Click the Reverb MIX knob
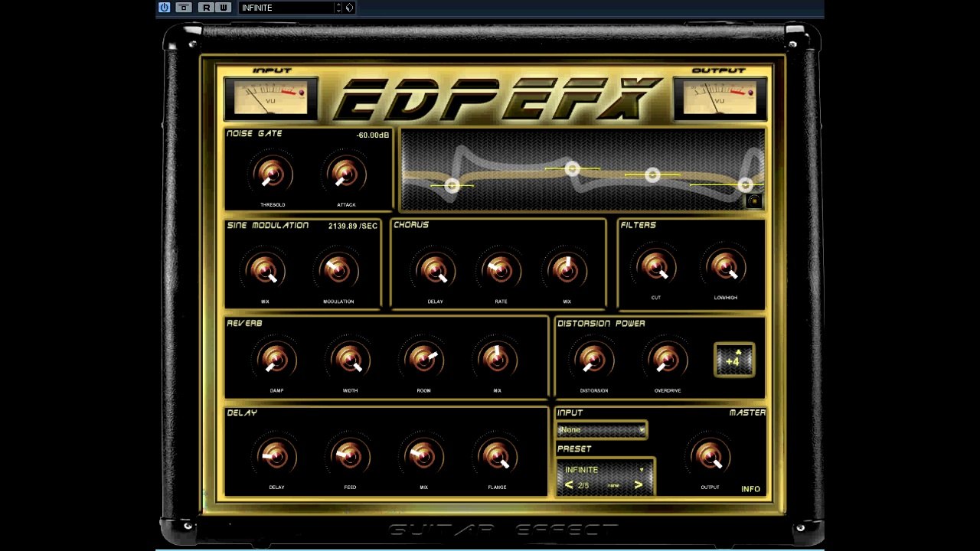980x551 pixels. [x=497, y=359]
